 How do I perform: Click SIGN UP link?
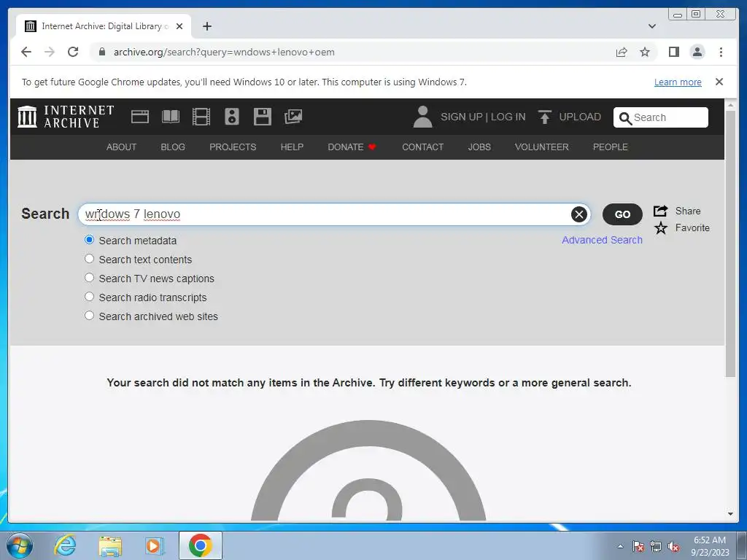pyautogui.click(x=461, y=117)
